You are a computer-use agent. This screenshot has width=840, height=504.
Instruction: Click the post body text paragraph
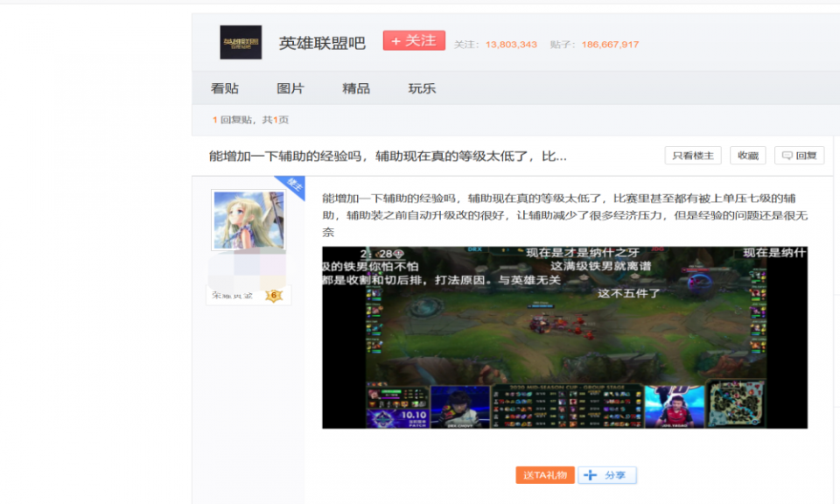tap(564, 215)
